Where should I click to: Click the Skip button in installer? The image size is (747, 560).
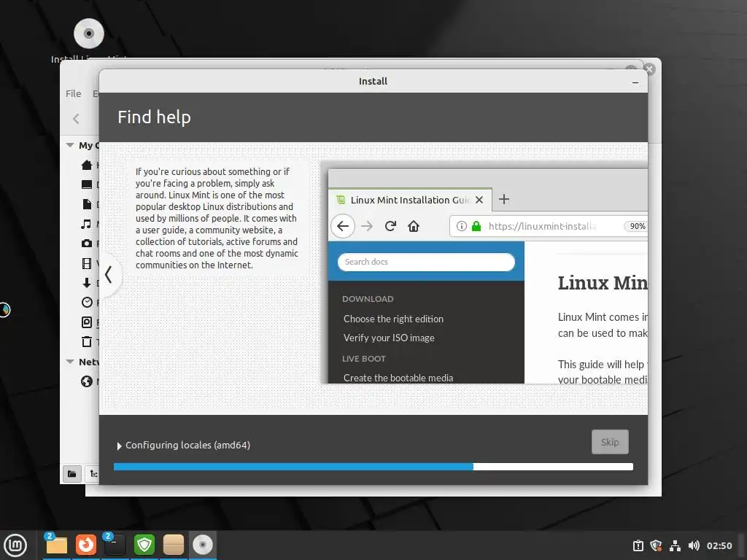[610, 442]
